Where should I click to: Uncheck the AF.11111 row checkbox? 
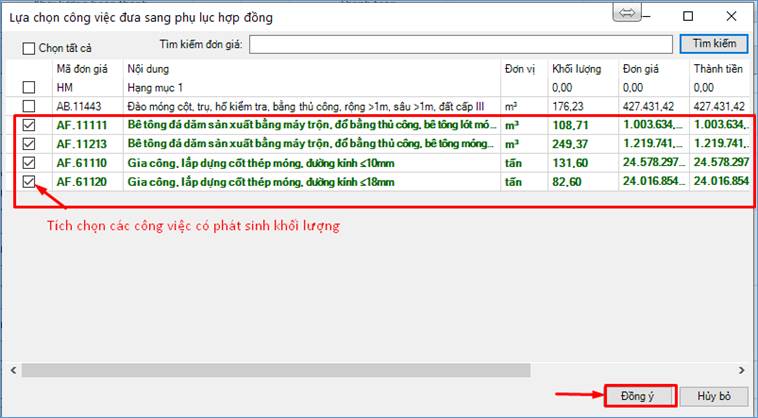click(29, 126)
